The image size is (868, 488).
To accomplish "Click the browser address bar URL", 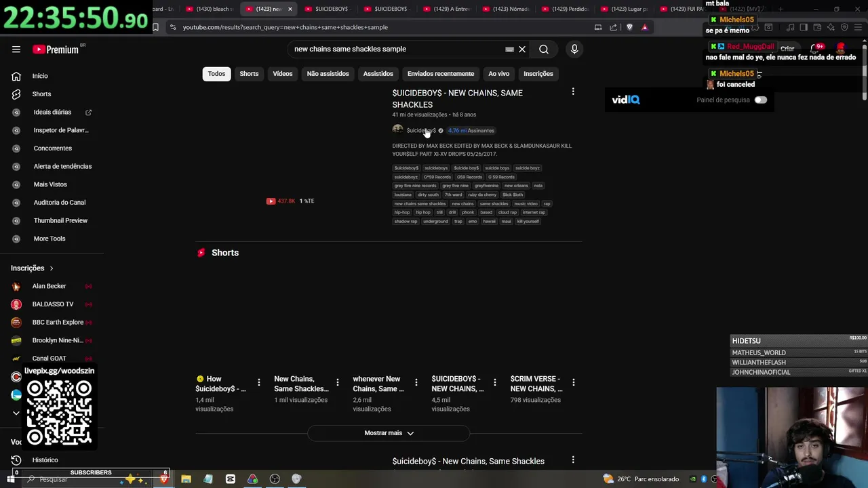I will click(285, 27).
